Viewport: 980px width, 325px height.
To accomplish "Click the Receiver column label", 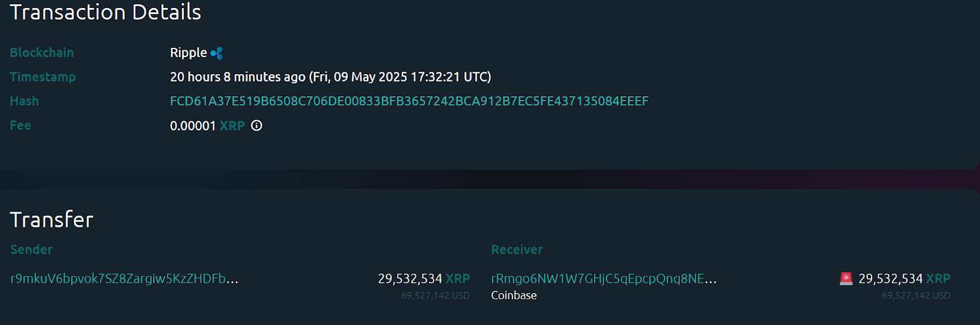I will tap(517, 250).
